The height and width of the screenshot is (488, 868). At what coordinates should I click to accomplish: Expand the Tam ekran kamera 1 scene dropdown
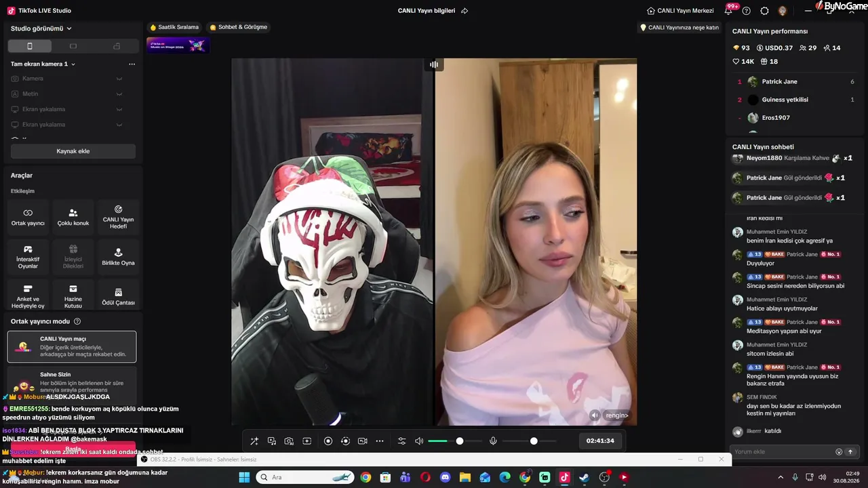[x=43, y=64]
